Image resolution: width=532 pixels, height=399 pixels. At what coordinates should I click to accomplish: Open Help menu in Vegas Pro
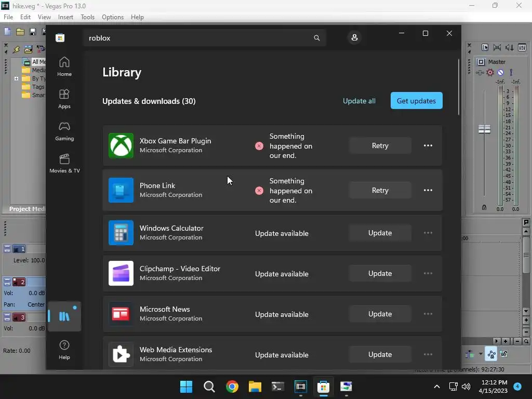pos(137,17)
